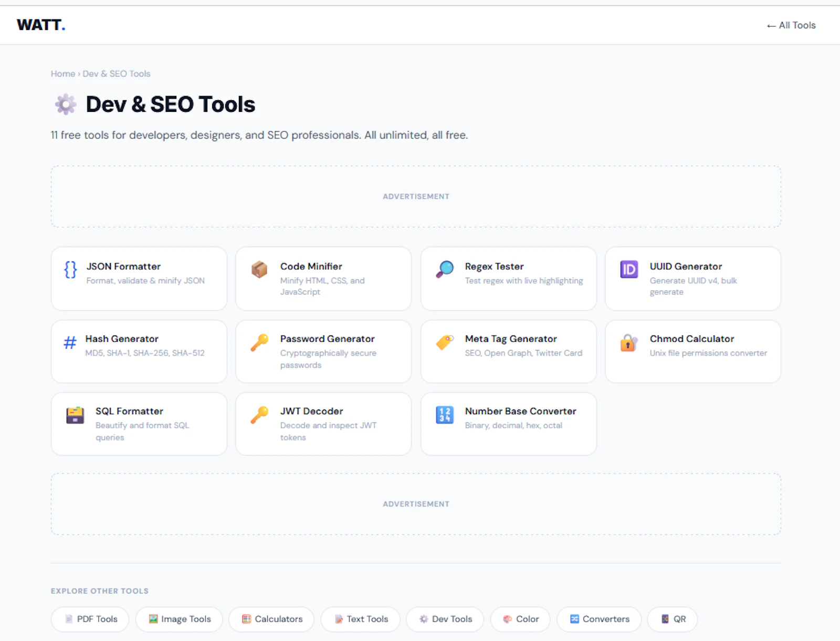Click the Password Generator key icon

[x=259, y=342]
